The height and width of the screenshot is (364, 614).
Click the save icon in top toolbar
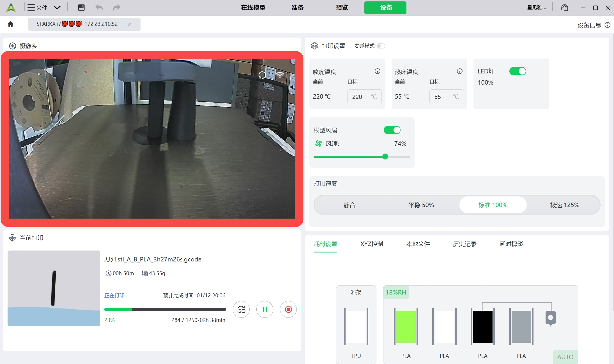tap(81, 8)
